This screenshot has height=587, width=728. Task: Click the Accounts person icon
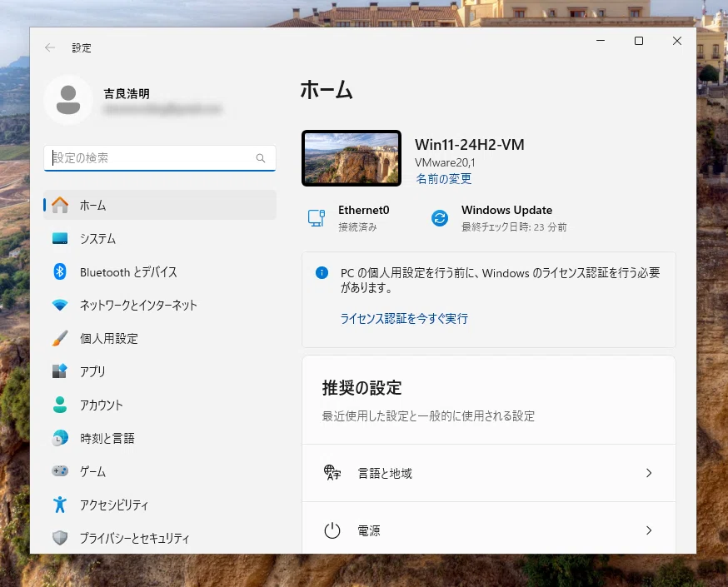coord(60,405)
